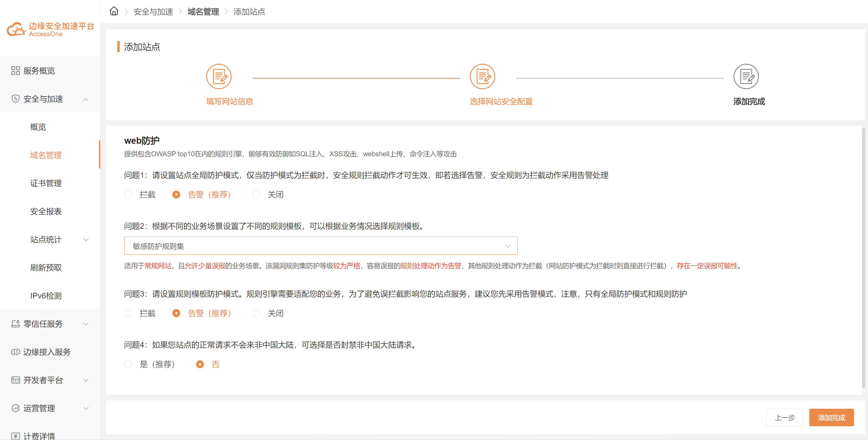
Task: Click the AccessOne cloud logo
Action: pos(17,29)
